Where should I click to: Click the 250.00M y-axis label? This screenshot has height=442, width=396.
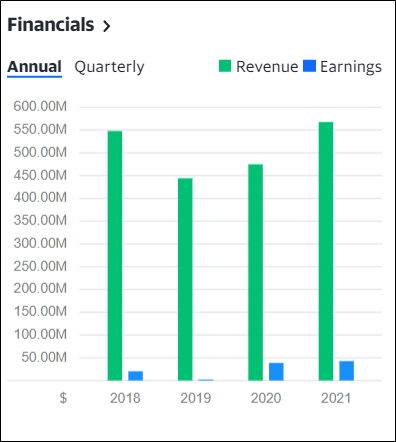pos(40,266)
